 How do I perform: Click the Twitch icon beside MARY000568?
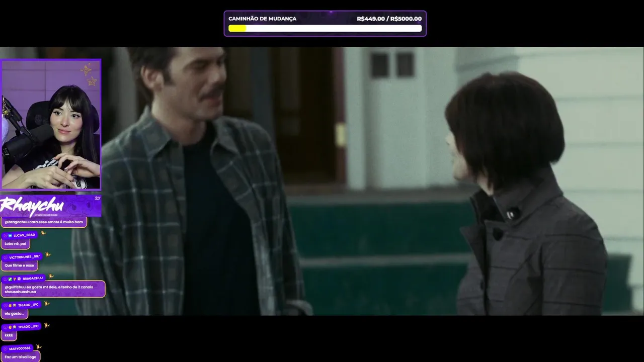tap(5, 348)
